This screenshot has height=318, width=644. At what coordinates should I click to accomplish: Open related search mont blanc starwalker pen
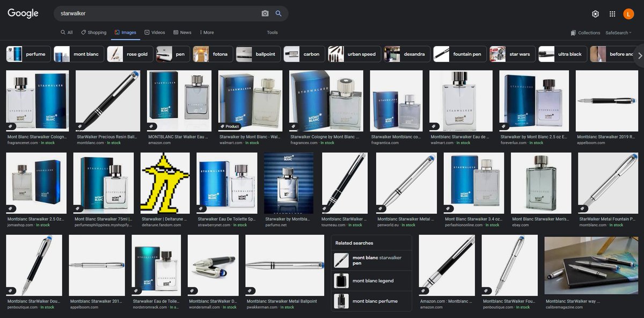pyautogui.click(x=371, y=261)
